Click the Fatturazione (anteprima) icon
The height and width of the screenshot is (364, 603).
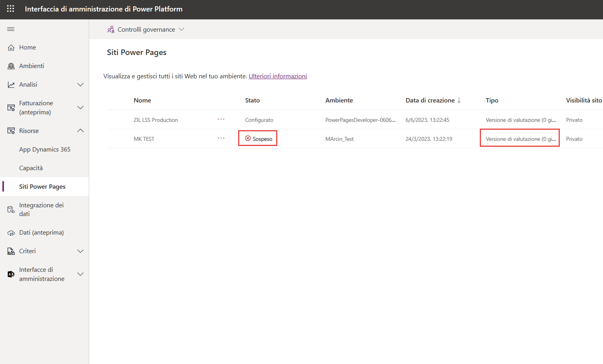coord(11,108)
